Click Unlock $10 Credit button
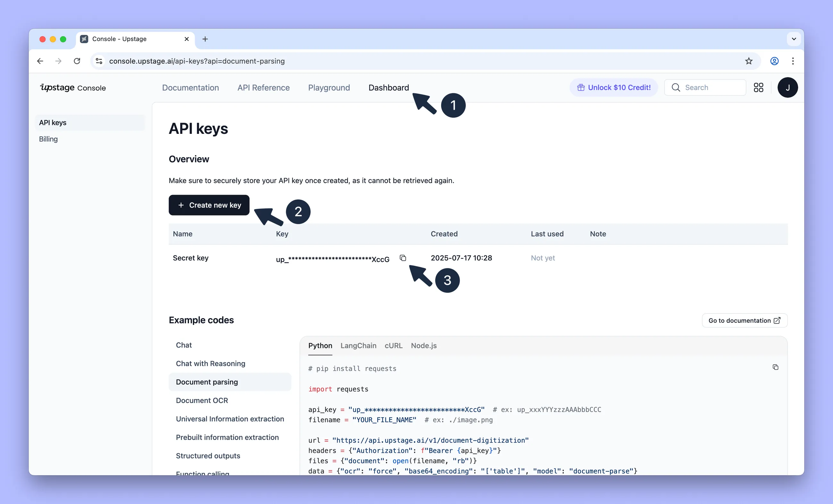 tap(614, 88)
